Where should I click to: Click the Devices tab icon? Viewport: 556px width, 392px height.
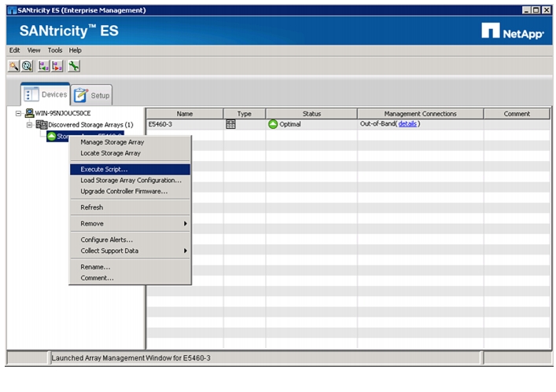pos(31,94)
